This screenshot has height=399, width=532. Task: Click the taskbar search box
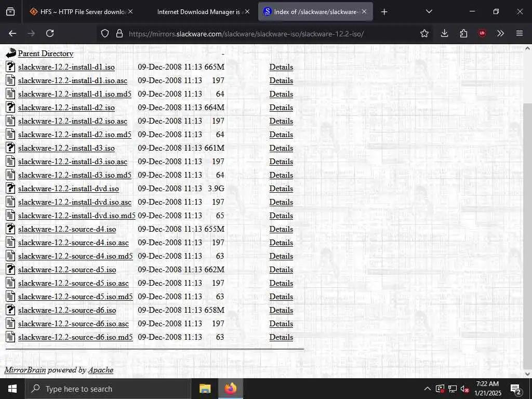click(x=108, y=389)
